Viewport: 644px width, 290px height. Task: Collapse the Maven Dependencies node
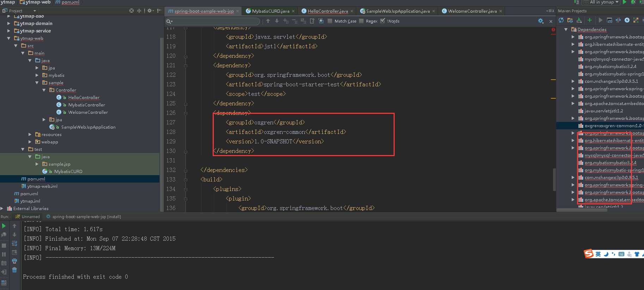566,30
